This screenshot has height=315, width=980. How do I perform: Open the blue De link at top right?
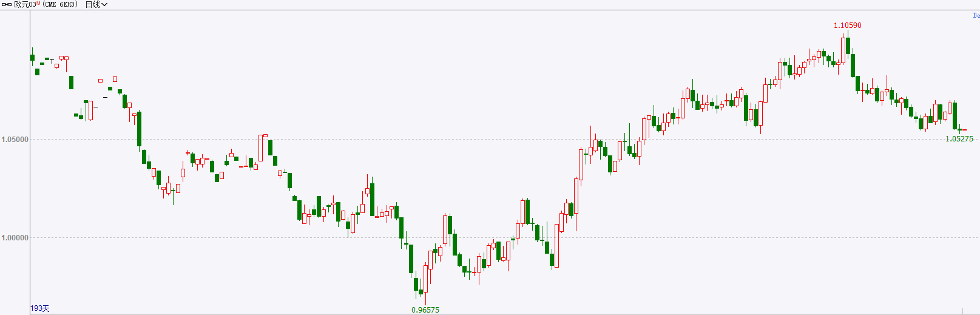(x=976, y=16)
